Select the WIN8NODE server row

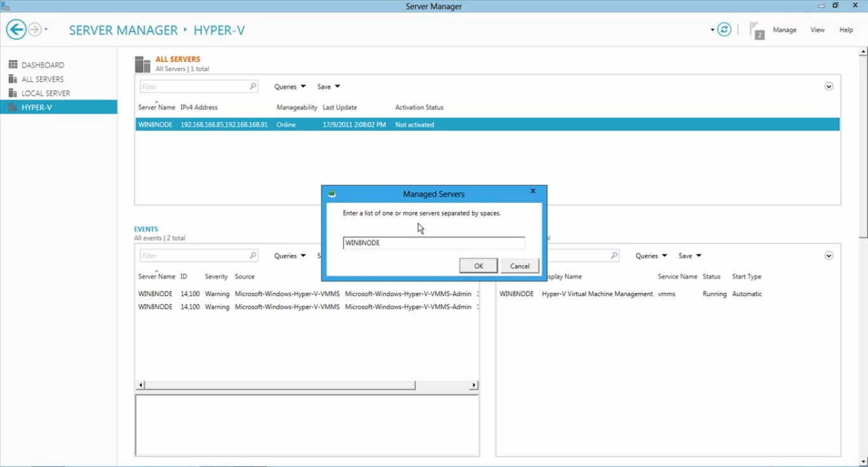tap(487, 125)
